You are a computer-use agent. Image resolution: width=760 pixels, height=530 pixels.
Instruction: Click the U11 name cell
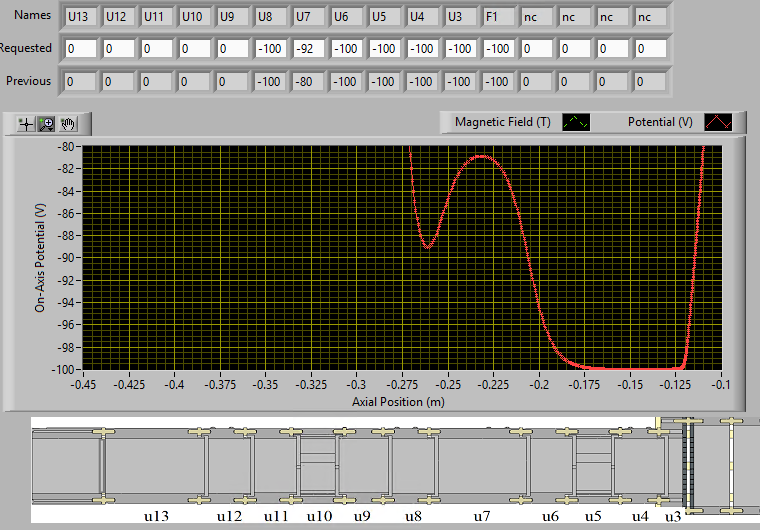point(157,16)
